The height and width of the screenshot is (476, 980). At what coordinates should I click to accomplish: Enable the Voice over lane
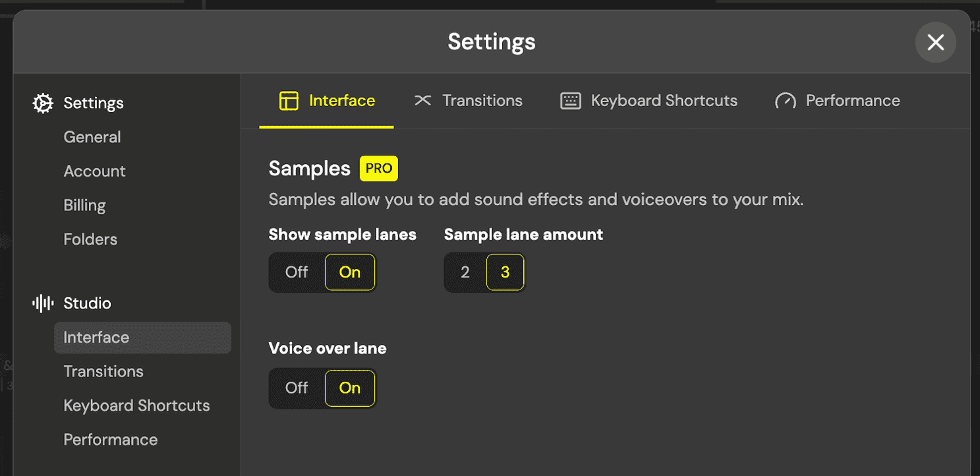coord(349,388)
